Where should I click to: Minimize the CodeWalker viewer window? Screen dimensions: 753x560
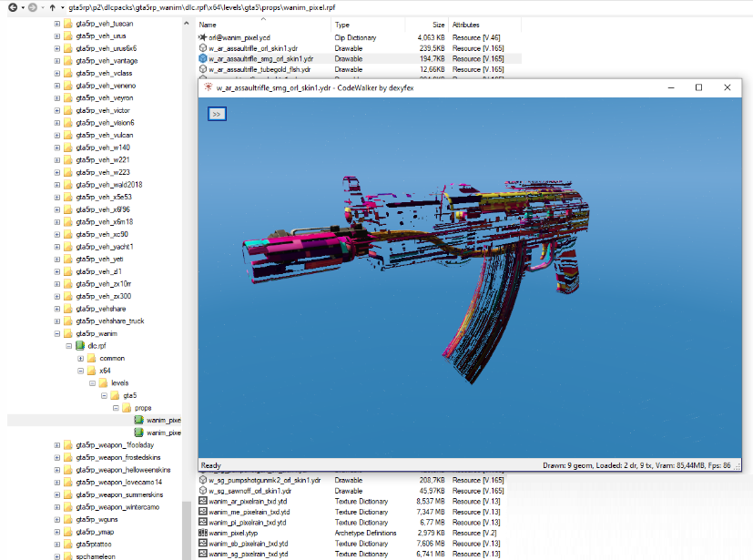click(x=671, y=87)
